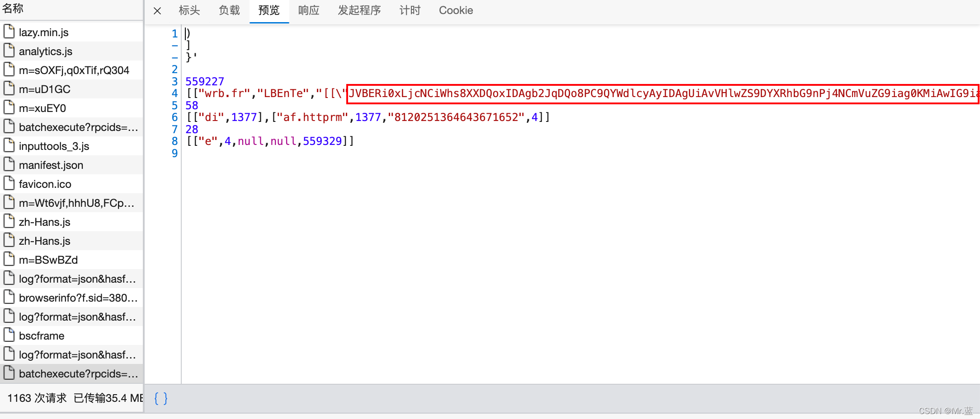
Task: Click the JVBERi0xLjcN base64 string
Action: [663, 93]
